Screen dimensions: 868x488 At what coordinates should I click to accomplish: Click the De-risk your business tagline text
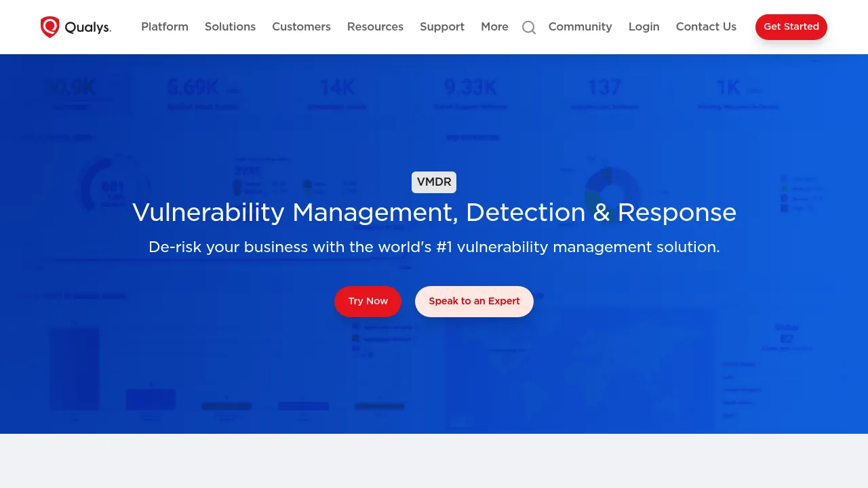tap(434, 247)
